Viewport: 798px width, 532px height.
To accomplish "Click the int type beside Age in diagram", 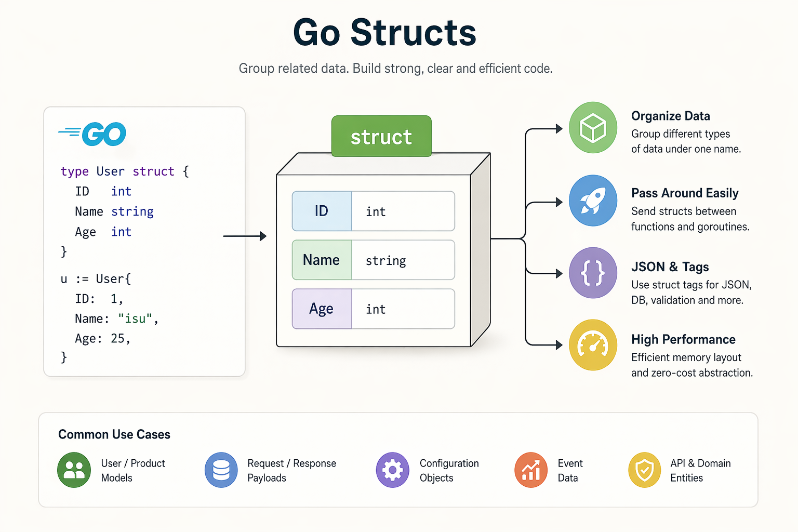I will (403, 309).
